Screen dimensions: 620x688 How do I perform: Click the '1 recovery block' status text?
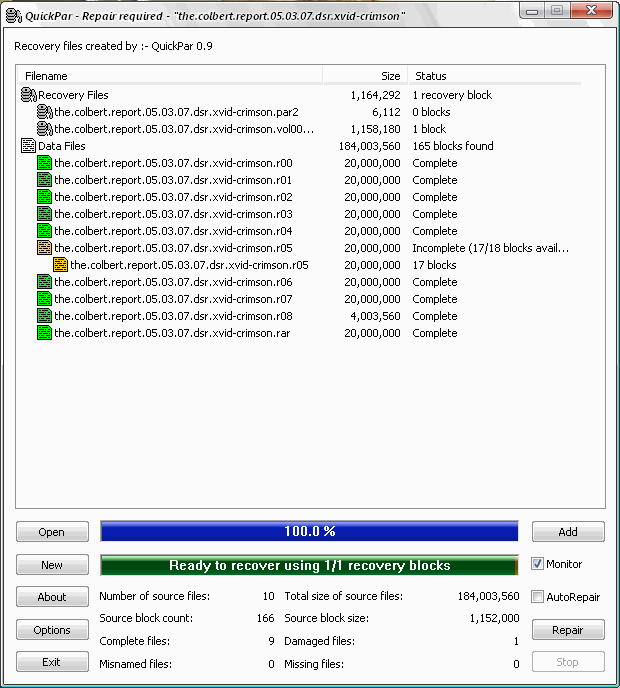click(x=452, y=95)
